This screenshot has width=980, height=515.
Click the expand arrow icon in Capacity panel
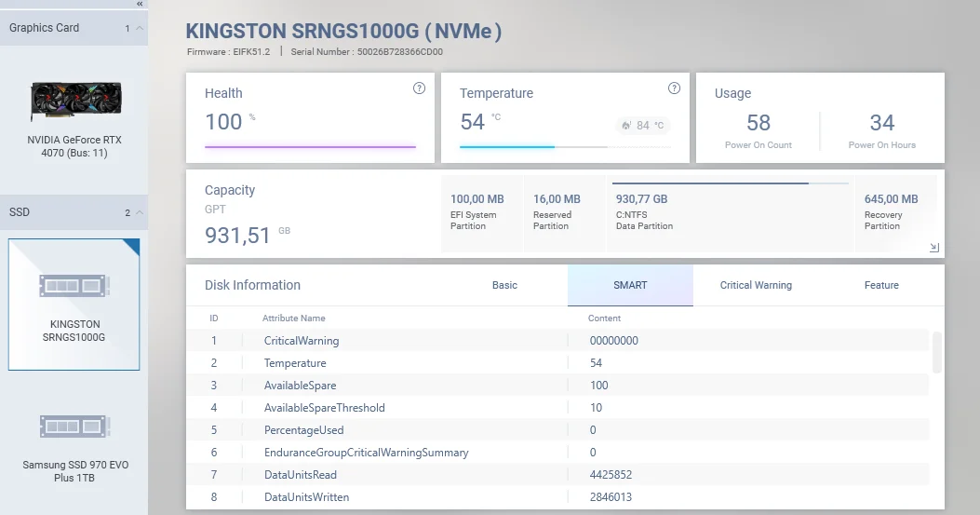934,248
